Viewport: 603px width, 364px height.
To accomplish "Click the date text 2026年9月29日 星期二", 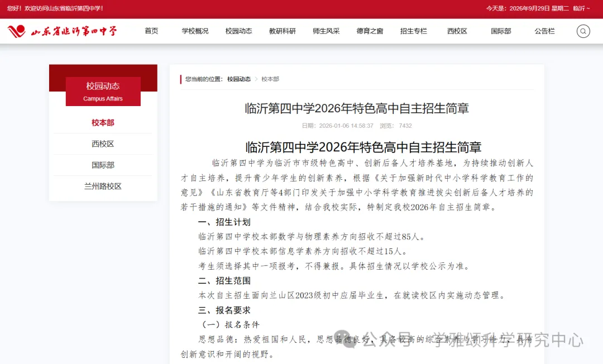I will click(539, 8).
